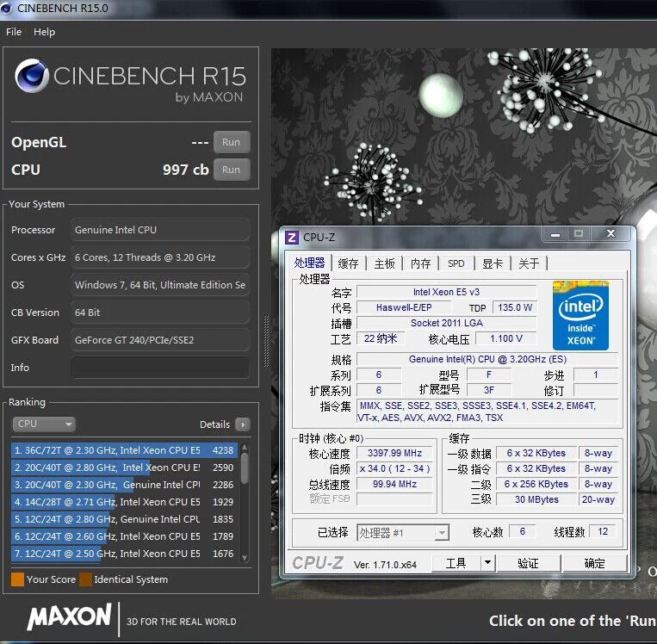Click the 工具 button in CPU-Z
Screen dimensions: 657x644
pos(456,562)
